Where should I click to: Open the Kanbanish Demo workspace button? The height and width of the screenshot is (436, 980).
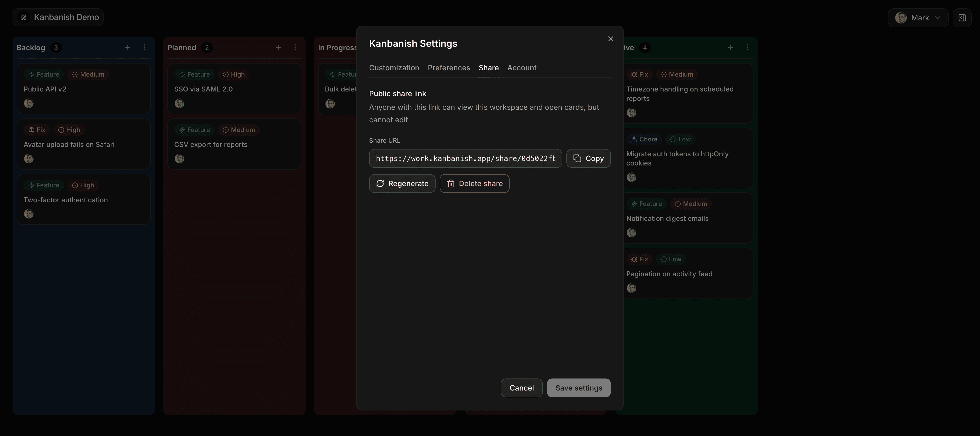tap(58, 17)
